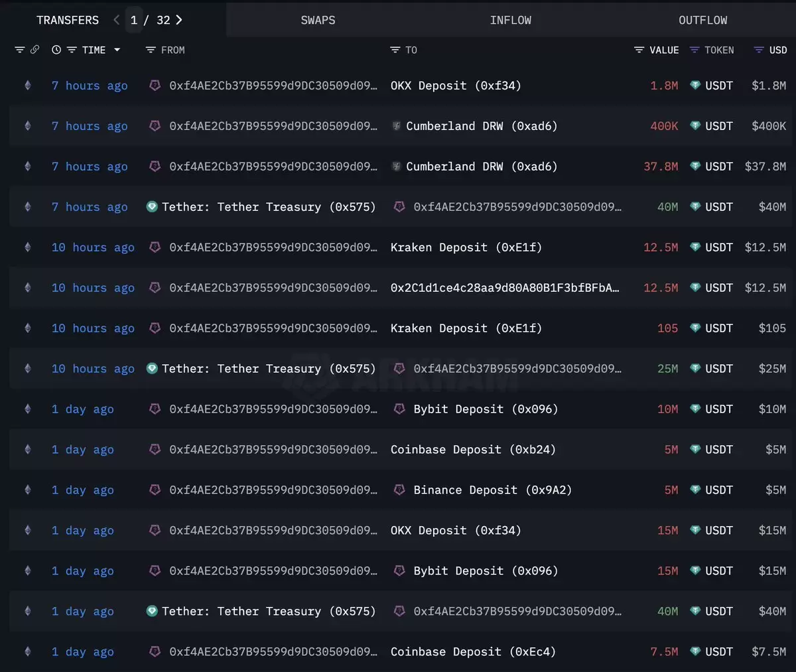
Task: Click the "10 hours ago" timestamp in the 25M row
Action: point(93,368)
